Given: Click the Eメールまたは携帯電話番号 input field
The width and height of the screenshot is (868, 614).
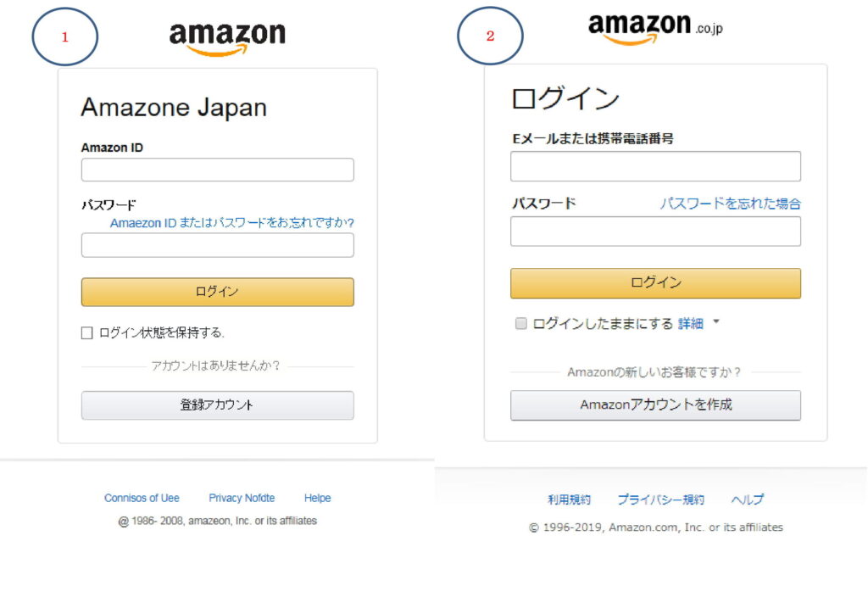Looking at the screenshot, I should (x=655, y=166).
